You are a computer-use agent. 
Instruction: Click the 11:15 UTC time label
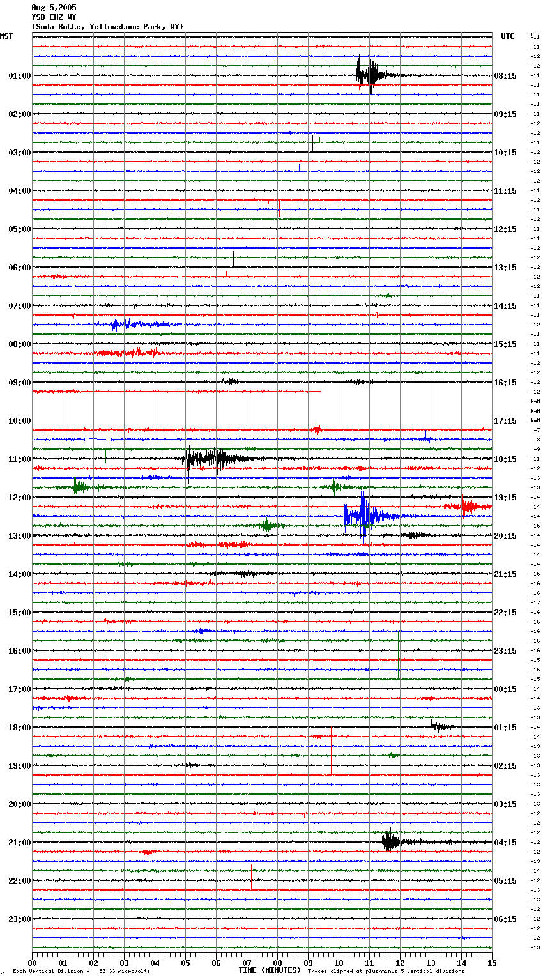[x=505, y=191]
